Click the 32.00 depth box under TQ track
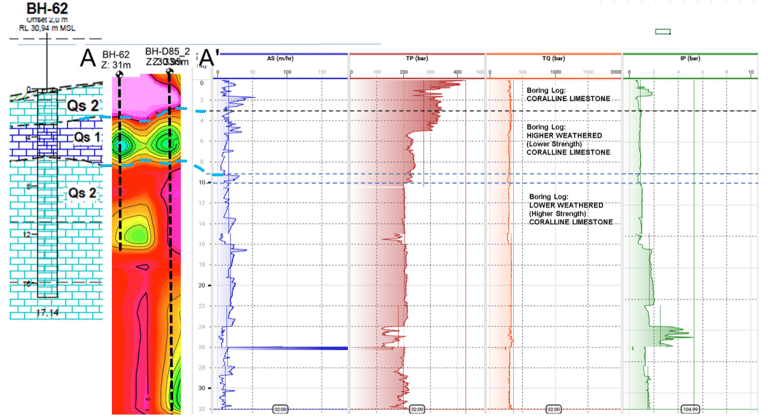This screenshot has height=420, width=768. (553, 409)
